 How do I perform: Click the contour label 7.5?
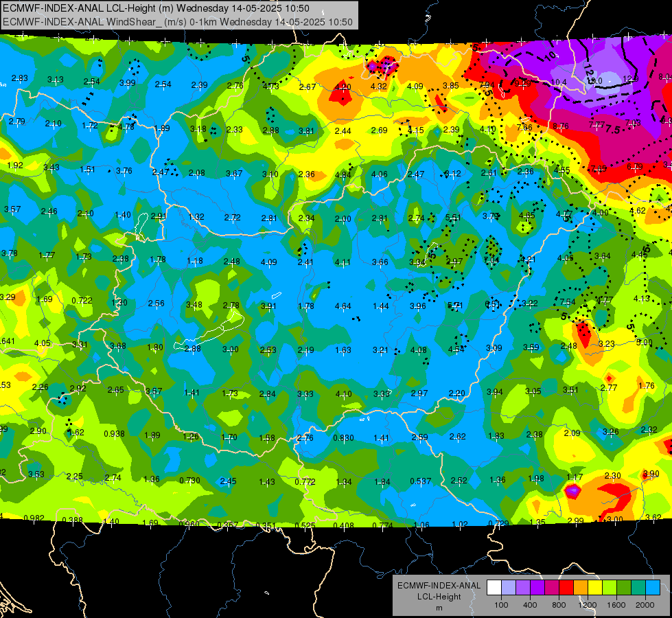click(x=613, y=130)
